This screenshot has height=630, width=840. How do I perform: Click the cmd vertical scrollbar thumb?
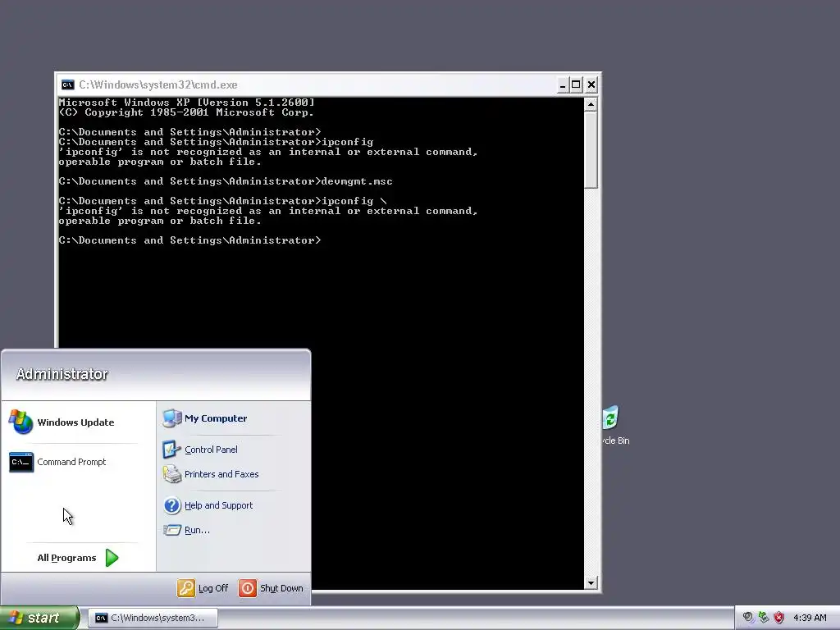tap(591, 150)
